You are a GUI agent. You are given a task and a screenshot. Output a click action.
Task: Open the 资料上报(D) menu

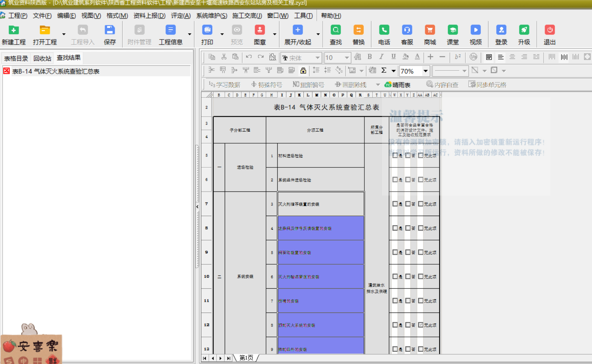tap(149, 16)
